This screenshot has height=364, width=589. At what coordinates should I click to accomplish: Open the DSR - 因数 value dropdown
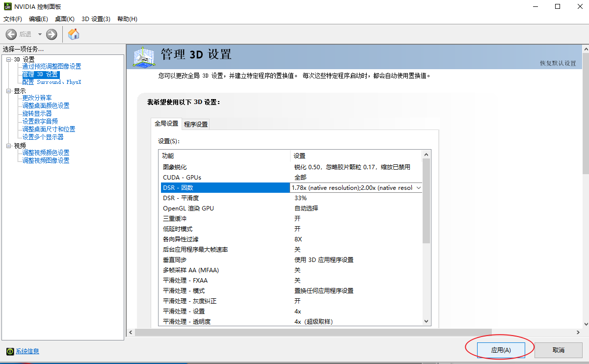pyautogui.click(x=418, y=187)
